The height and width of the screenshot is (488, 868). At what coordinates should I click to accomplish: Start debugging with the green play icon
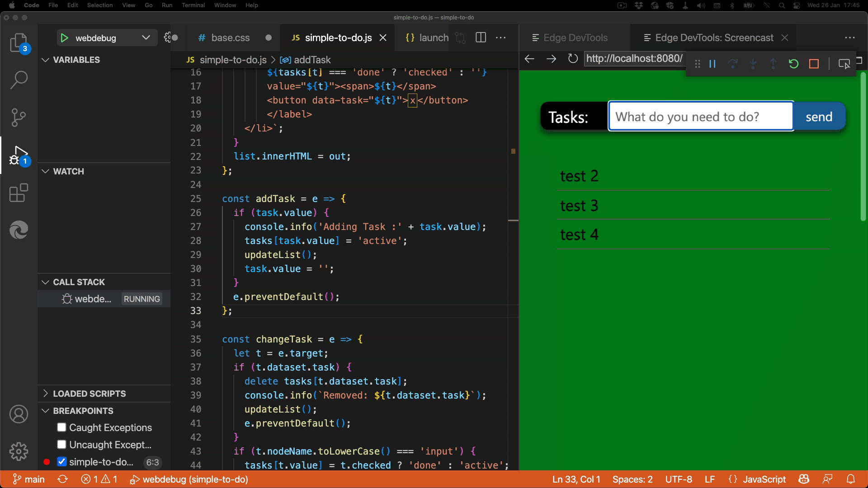[x=64, y=38]
